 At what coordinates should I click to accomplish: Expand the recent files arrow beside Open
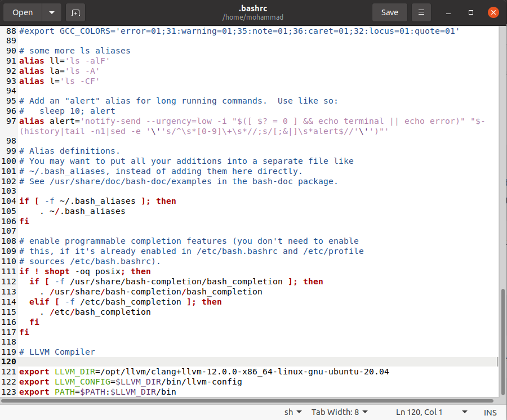pyautogui.click(x=52, y=12)
